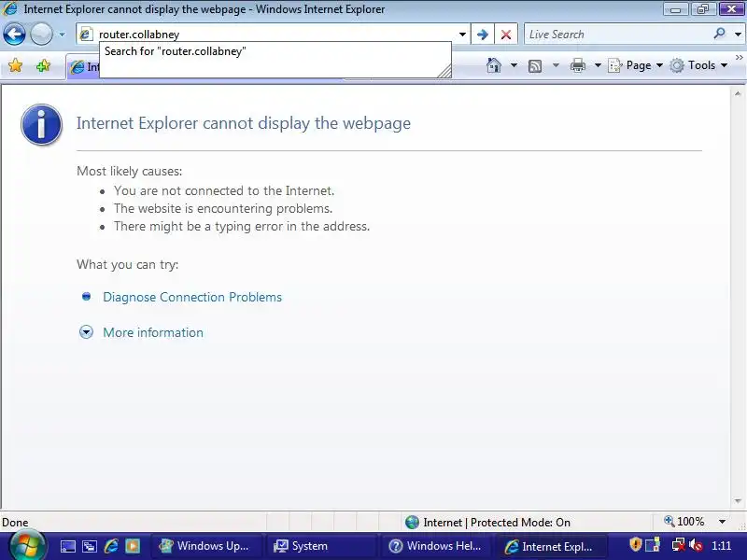
Task: Open the Tools menu
Action: pos(698,65)
